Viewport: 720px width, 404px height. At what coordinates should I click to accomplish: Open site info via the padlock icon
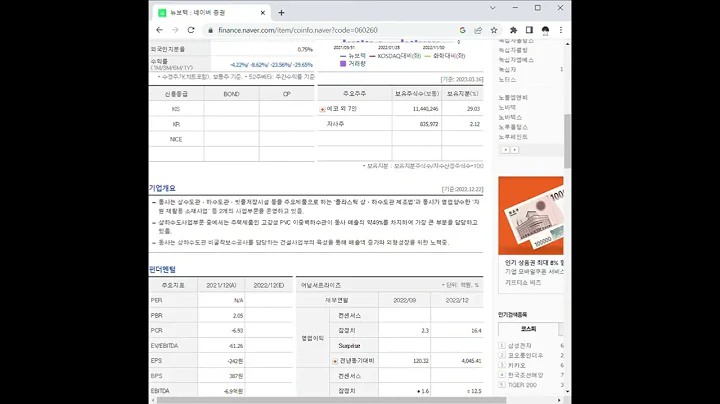210,30
